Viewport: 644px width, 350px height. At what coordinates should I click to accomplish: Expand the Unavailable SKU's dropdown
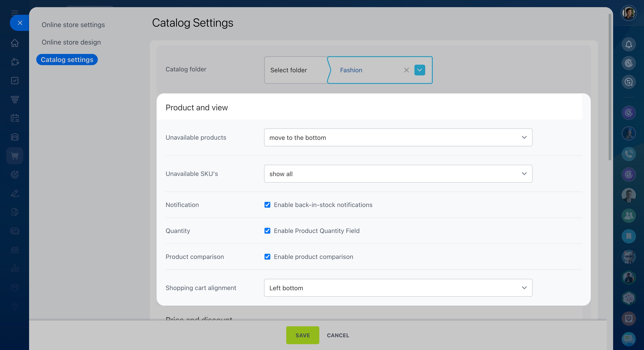[398, 174]
